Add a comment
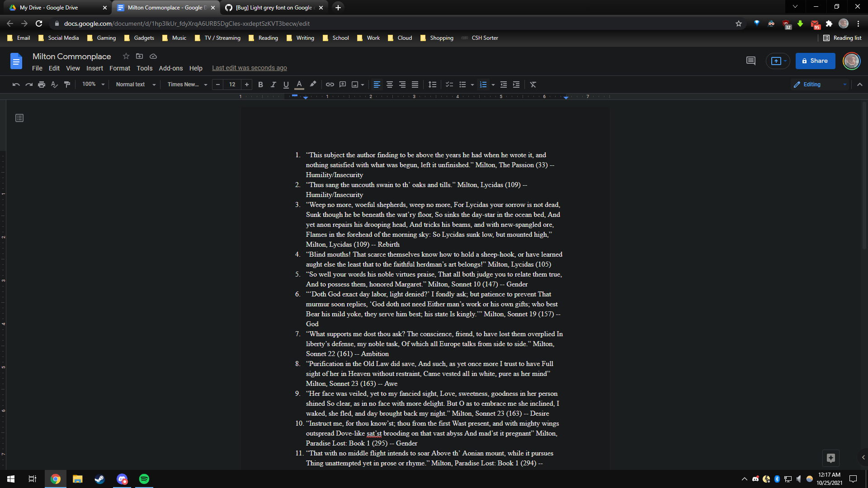 point(343,84)
